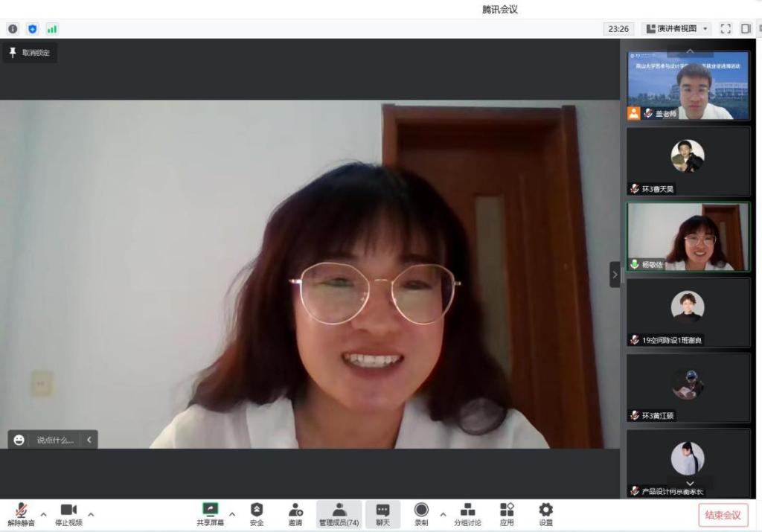Click the Invite (邀请) icon

295,513
